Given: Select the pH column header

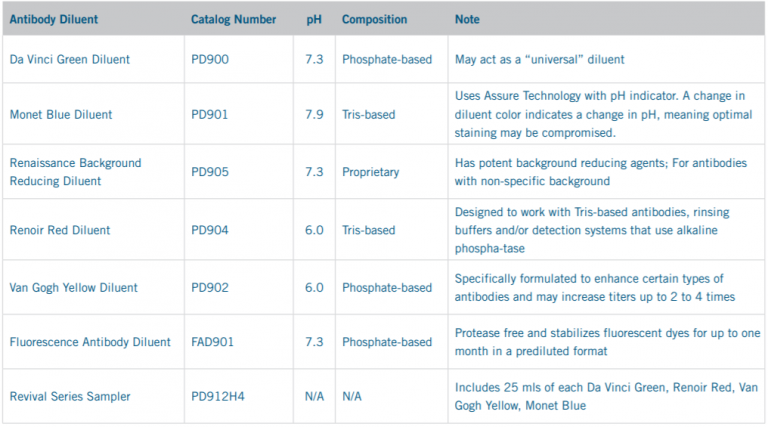Looking at the screenshot, I should [313, 20].
